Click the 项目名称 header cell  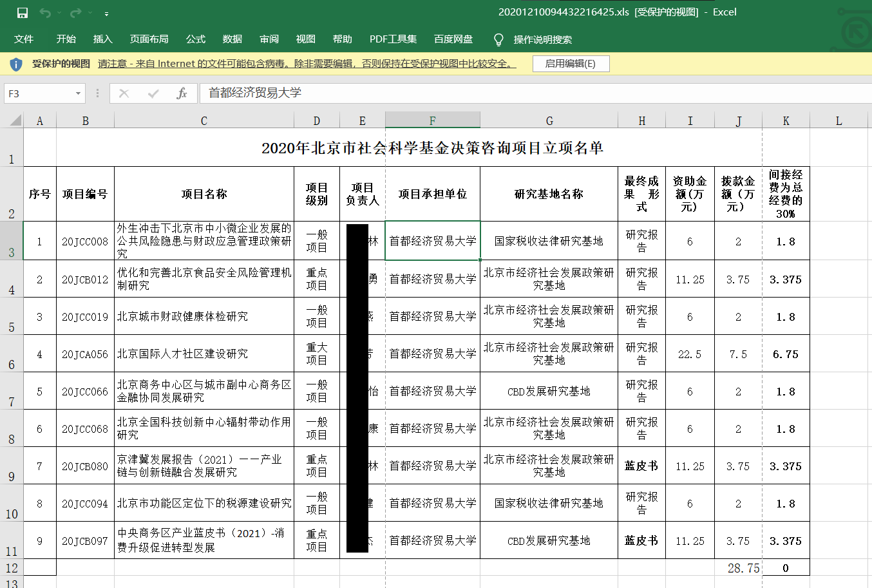[204, 194]
